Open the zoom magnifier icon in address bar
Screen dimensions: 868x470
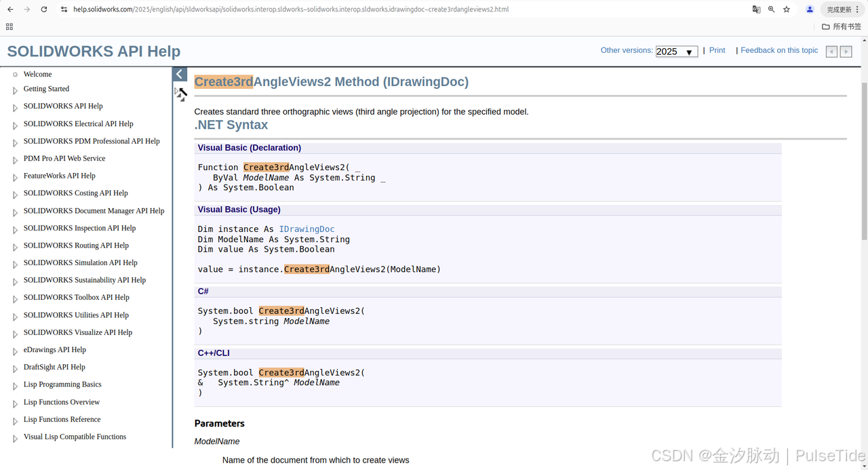click(x=771, y=9)
